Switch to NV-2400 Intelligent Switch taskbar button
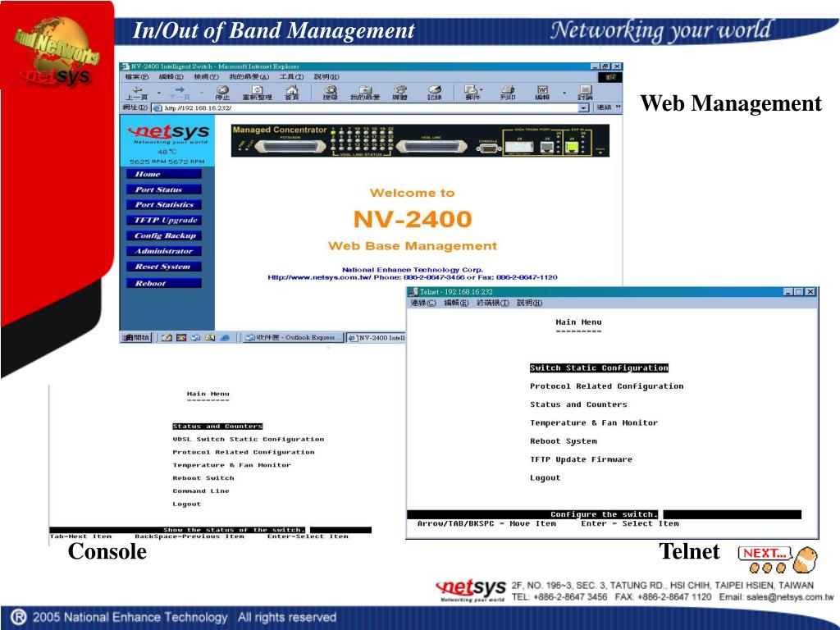Image resolution: width=840 pixels, height=630 pixels. 377,337
